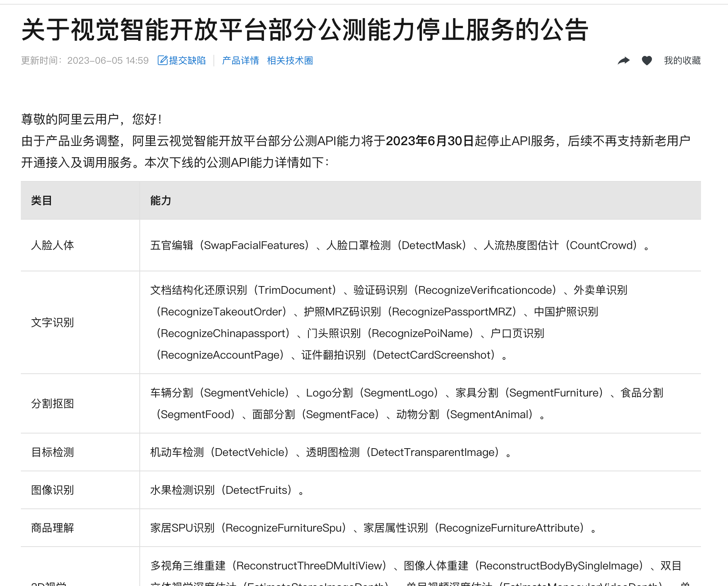Click the 能力 column header
This screenshot has height=586, width=728.
coord(161,200)
